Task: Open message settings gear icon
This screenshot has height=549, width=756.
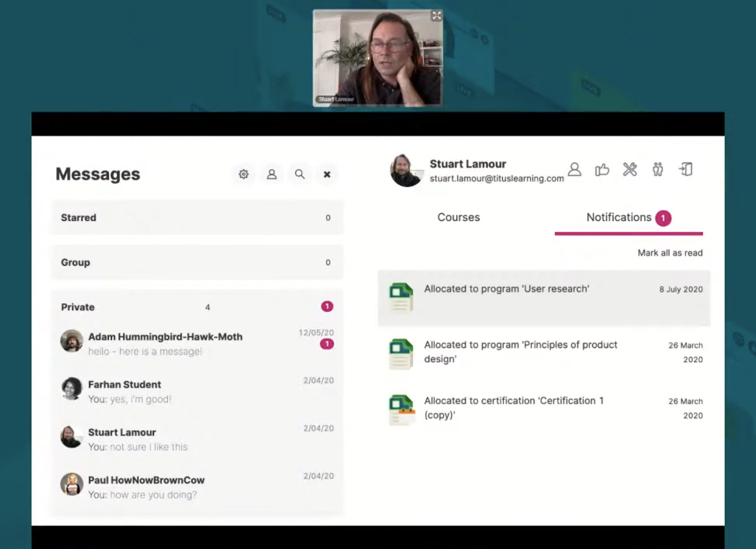Action: 243,174
